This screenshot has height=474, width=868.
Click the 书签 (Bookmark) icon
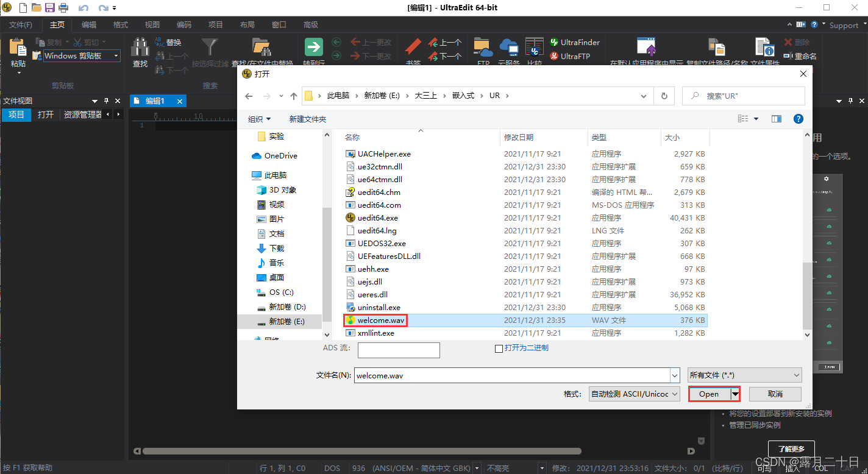[413, 48]
